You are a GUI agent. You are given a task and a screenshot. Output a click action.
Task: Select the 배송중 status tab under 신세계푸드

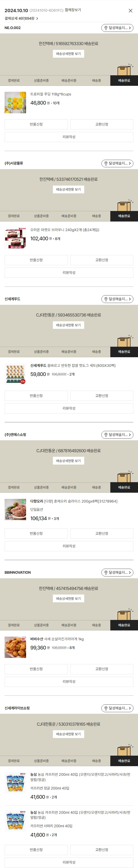(97, 352)
